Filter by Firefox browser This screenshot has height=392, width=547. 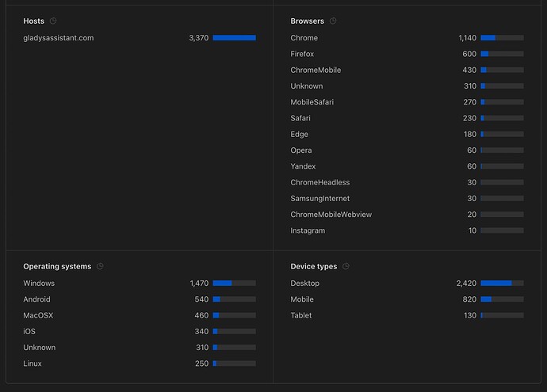pyautogui.click(x=302, y=54)
